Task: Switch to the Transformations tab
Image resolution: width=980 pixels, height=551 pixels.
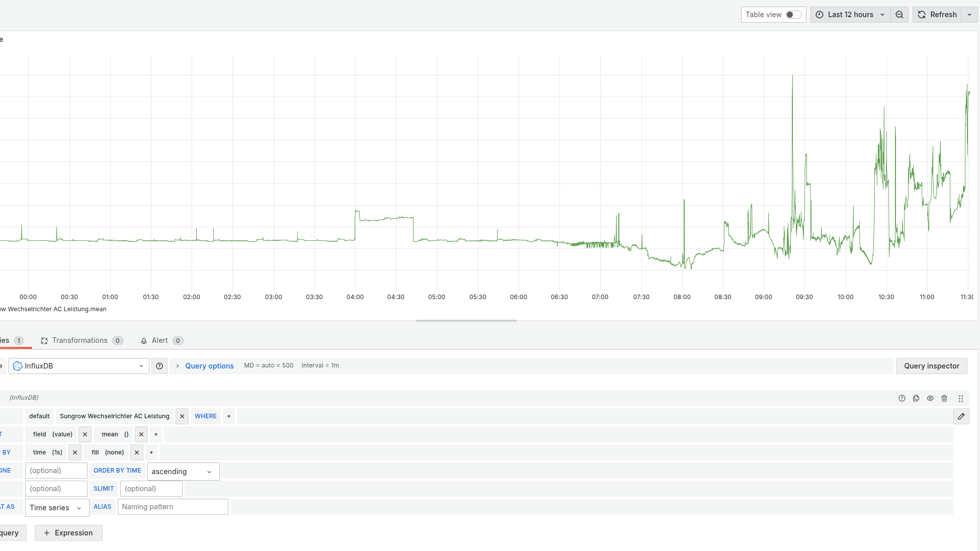Action: (x=80, y=340)
